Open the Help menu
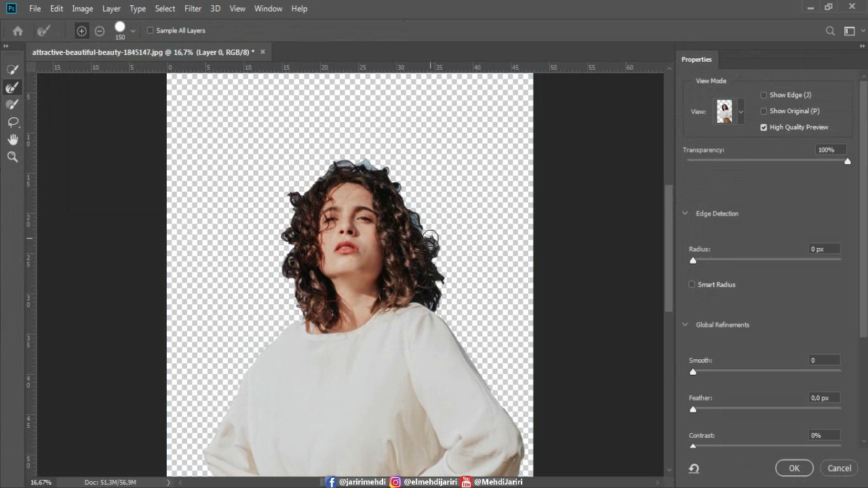 tap(299, 8)
